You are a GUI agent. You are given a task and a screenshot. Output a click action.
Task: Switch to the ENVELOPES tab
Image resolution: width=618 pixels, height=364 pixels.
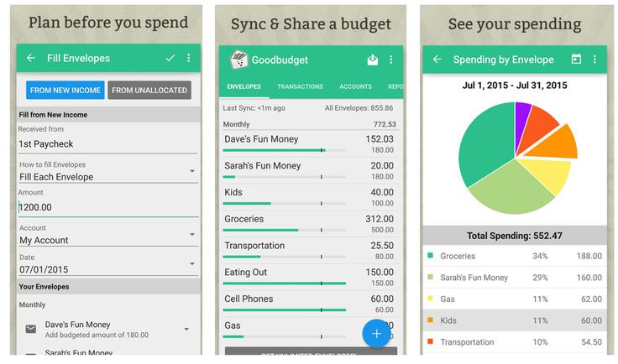(244, 86)
